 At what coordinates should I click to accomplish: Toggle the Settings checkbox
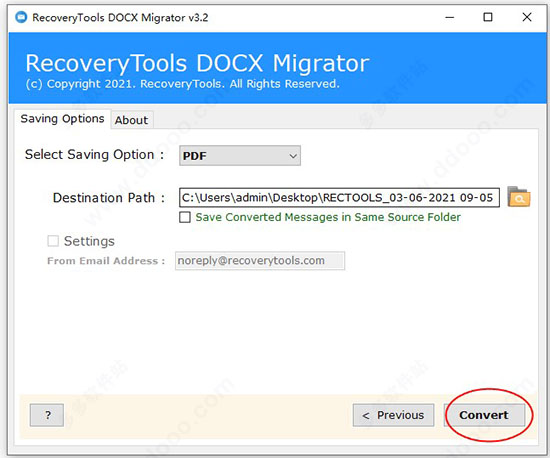(x=53, y=241)
